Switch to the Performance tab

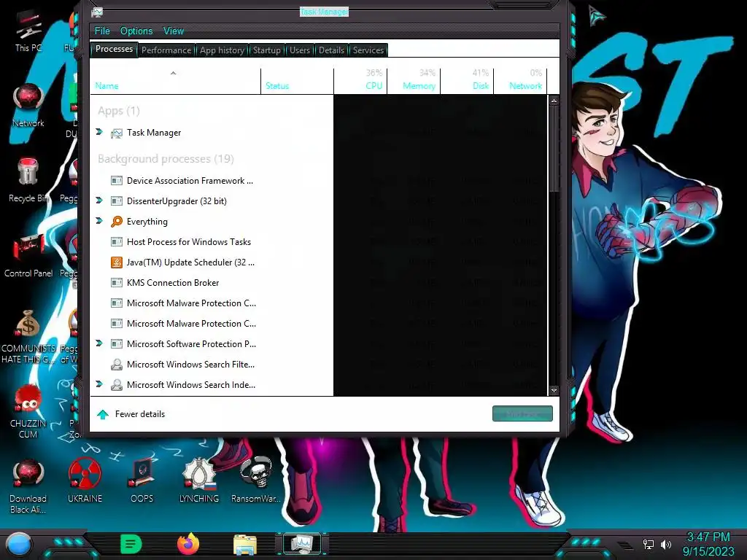tap(166, 50)
